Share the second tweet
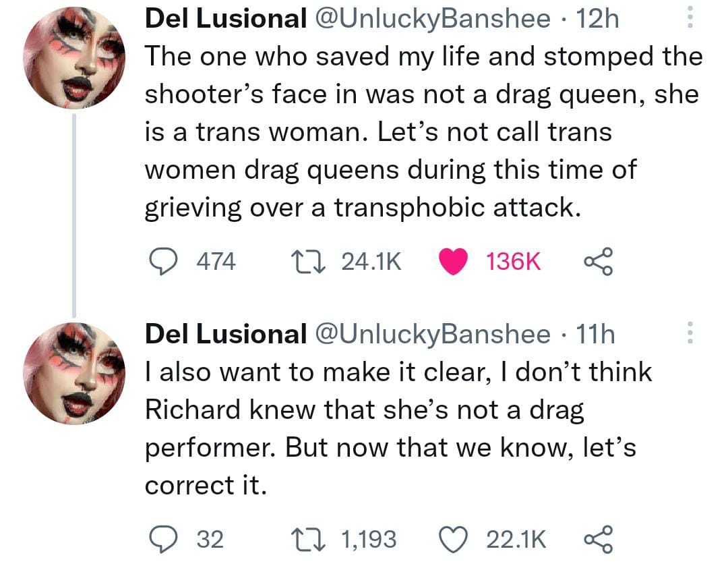The height and width of the screenshot is (568, 728). [x=597, y=538]
